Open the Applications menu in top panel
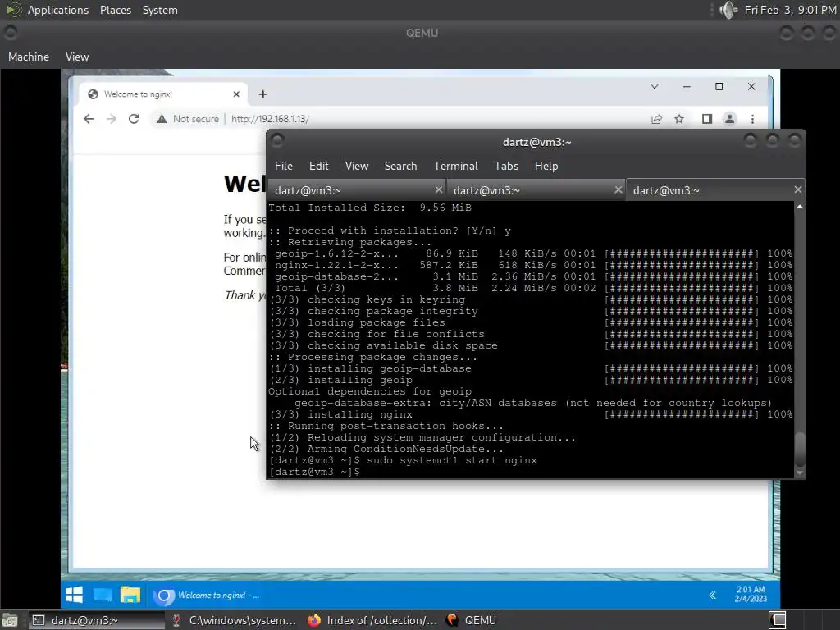This screenshot has height=630, width=840. point(58,10)
